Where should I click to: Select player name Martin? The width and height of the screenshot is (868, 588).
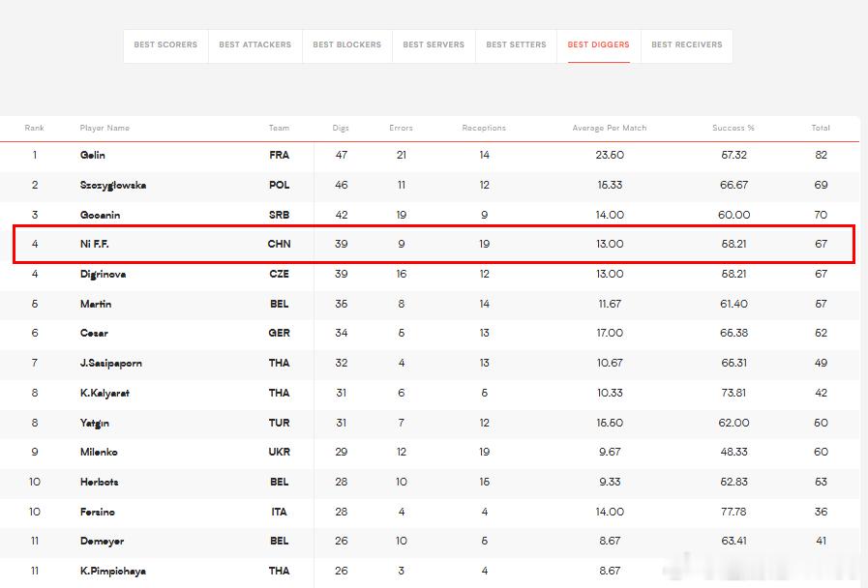[x=96, y=304]
